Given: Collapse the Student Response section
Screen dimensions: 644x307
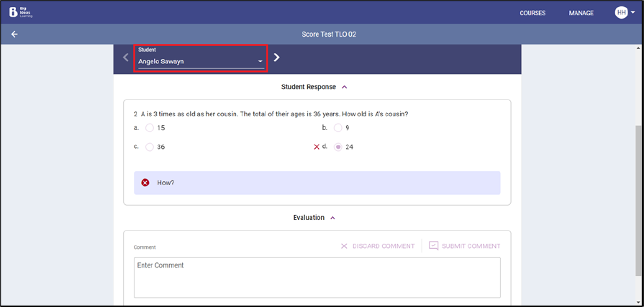Looking at the screenshot, I should tap(344, 87).
